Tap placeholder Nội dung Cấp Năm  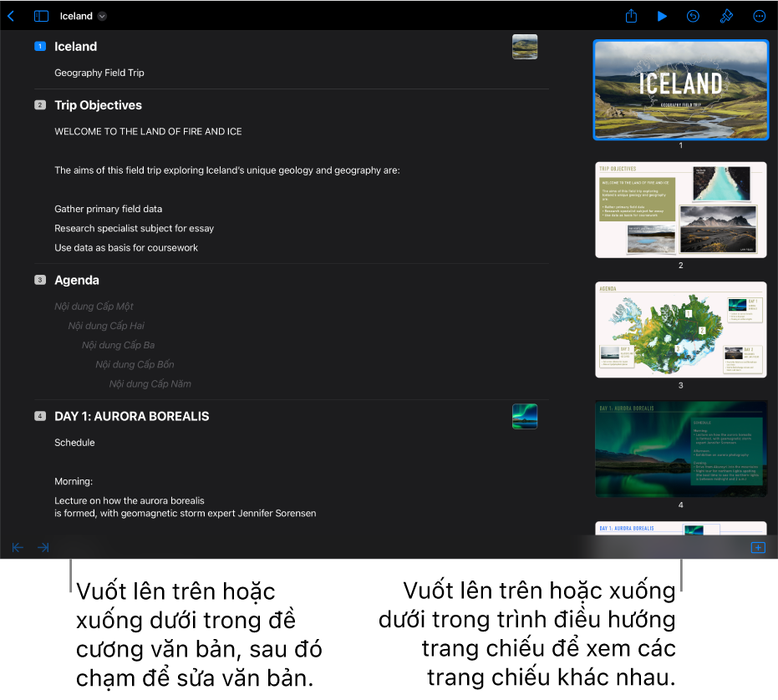point(150,383)
